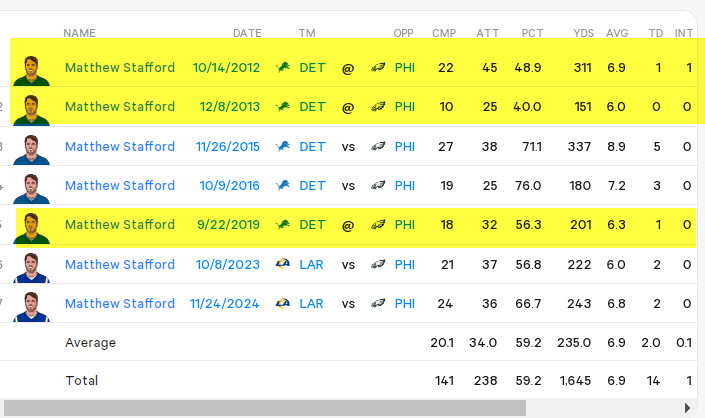Open Stafford's avatar in the 10/14/2012 row
Viewport: 705px width, 418px height.
pos(31,71)
